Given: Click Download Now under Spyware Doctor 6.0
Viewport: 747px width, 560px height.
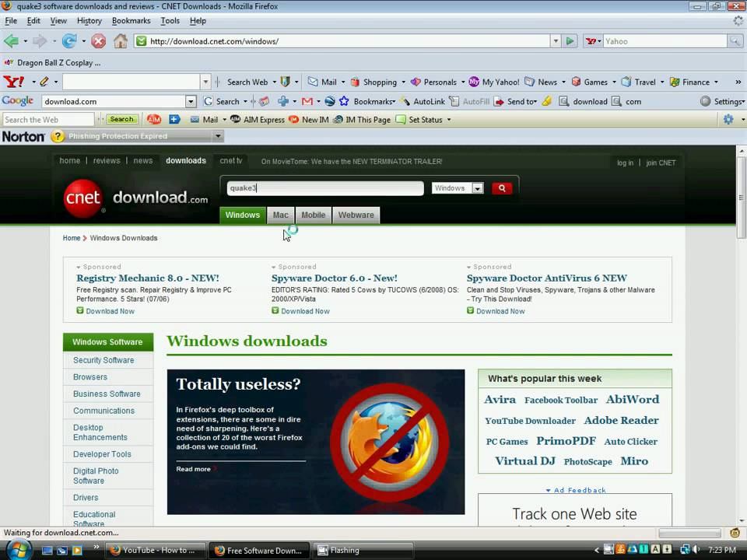Looking at the screenshot, I should [x=305, y=311].
